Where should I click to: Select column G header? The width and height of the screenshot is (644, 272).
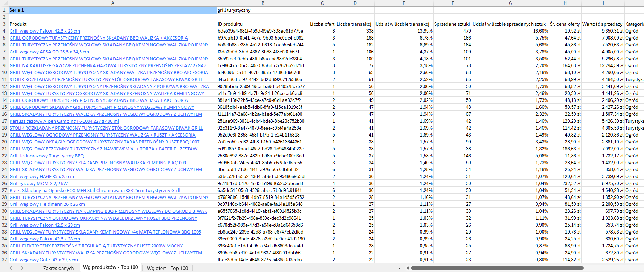point(510,3)
